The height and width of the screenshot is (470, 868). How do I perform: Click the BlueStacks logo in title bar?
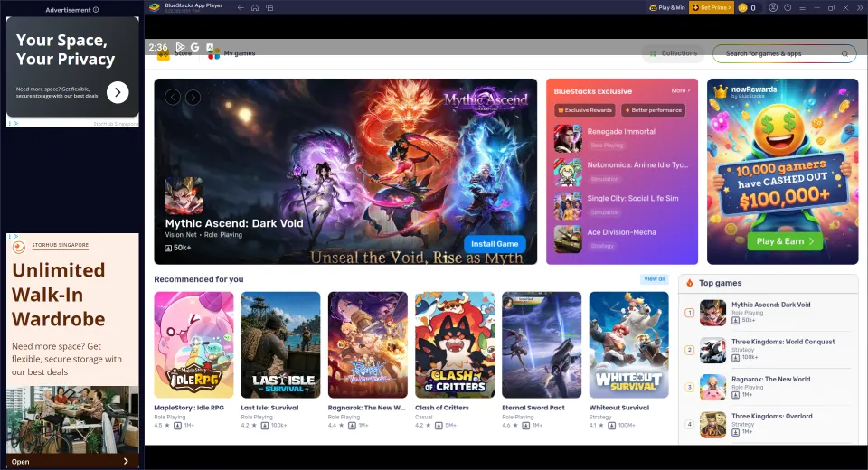(x=155, y=7)
